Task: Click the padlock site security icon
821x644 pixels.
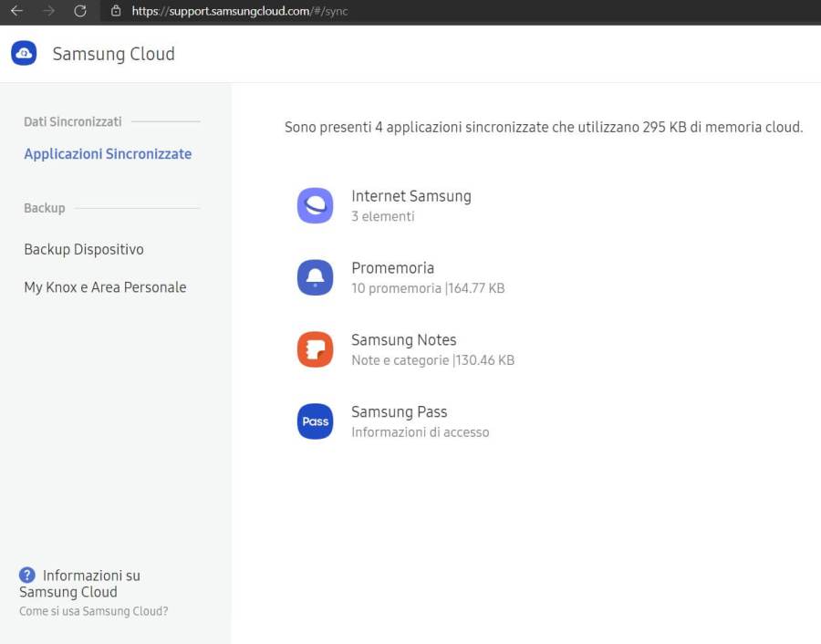Action: tap(115, 11)
